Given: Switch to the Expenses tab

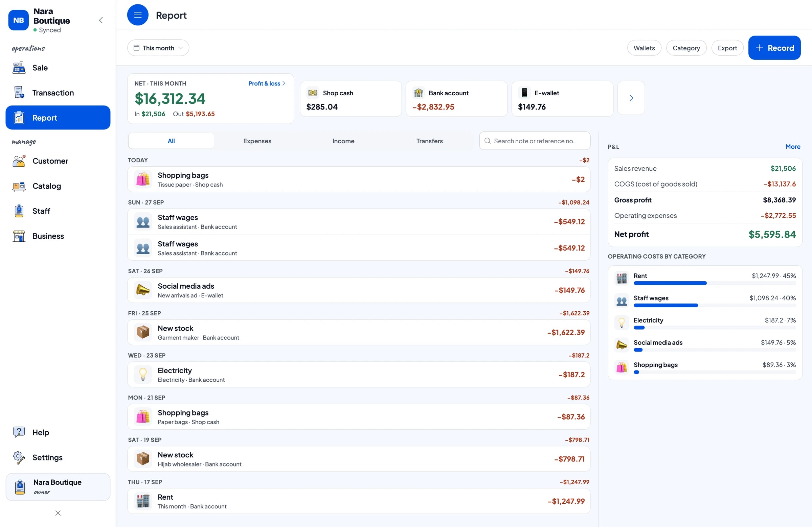Looking at the screenshot, I should coord(257,141).
